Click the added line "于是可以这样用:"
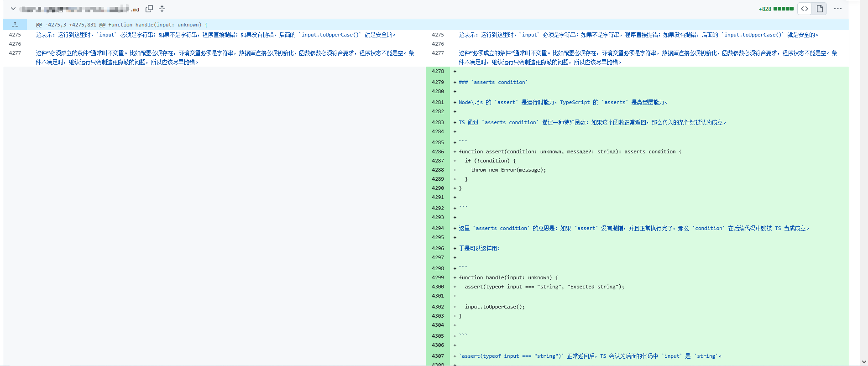868x366 pixels. click(480, 248)
